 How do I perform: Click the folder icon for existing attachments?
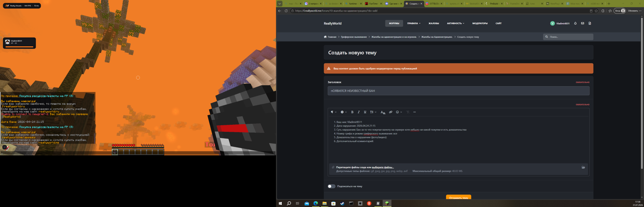[x=583, y=167]
